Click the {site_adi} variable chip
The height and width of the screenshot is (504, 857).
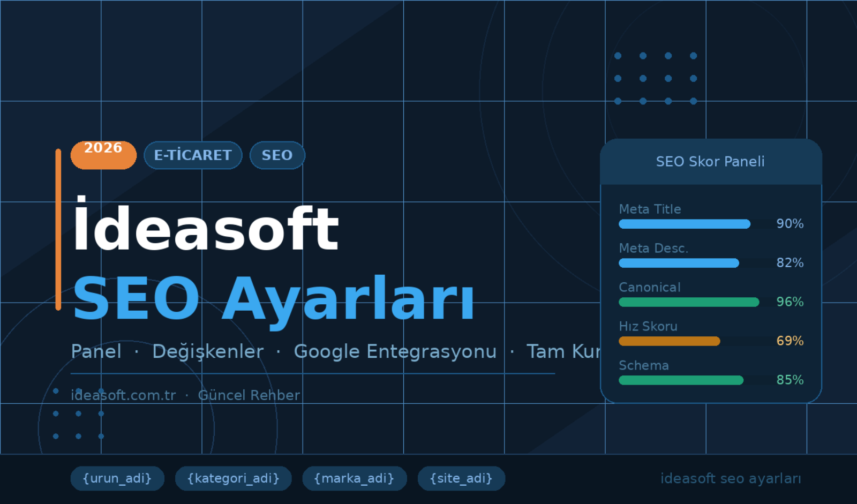point(461,478)
